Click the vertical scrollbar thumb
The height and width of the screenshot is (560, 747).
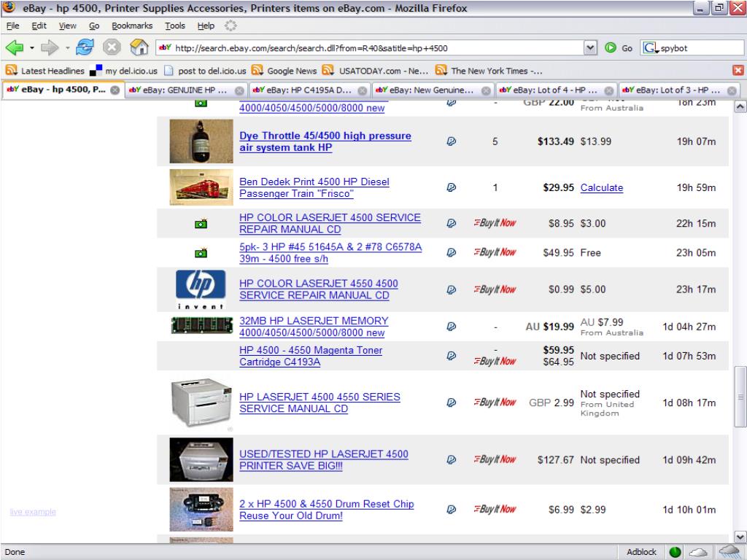740,397
